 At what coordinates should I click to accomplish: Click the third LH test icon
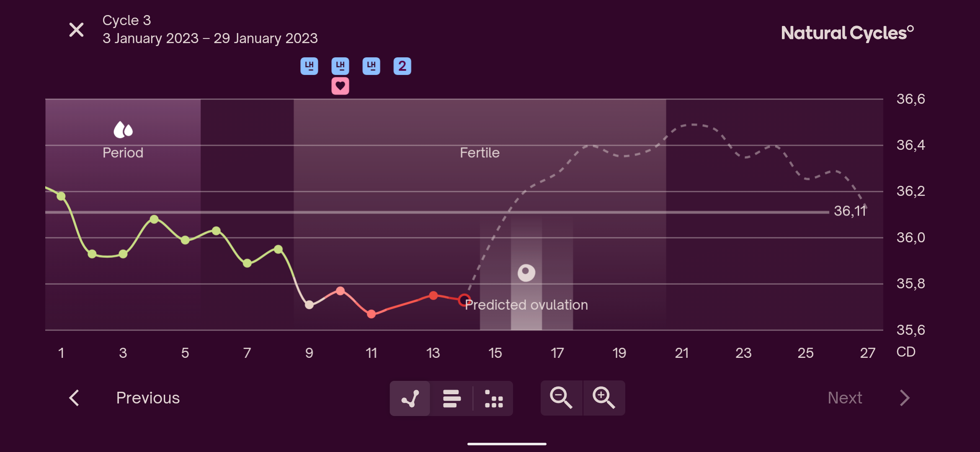click(371, 66)
